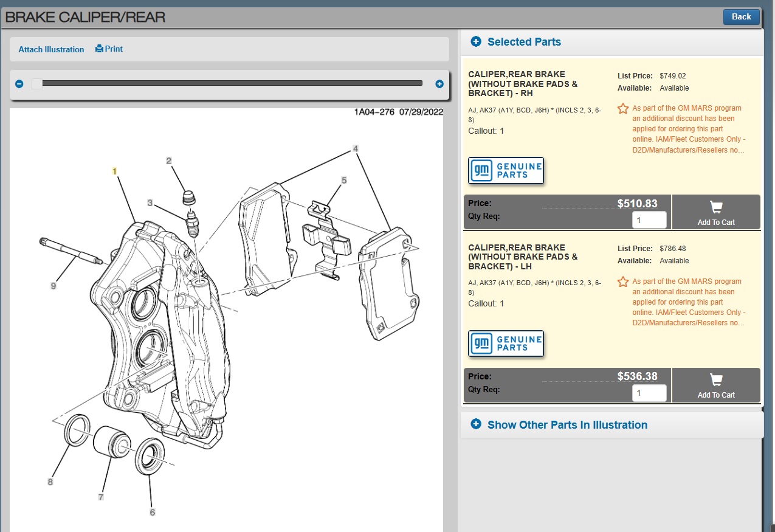Collapse the Selected Parts section
The image size is (775, 532).
tap(476, 42)
